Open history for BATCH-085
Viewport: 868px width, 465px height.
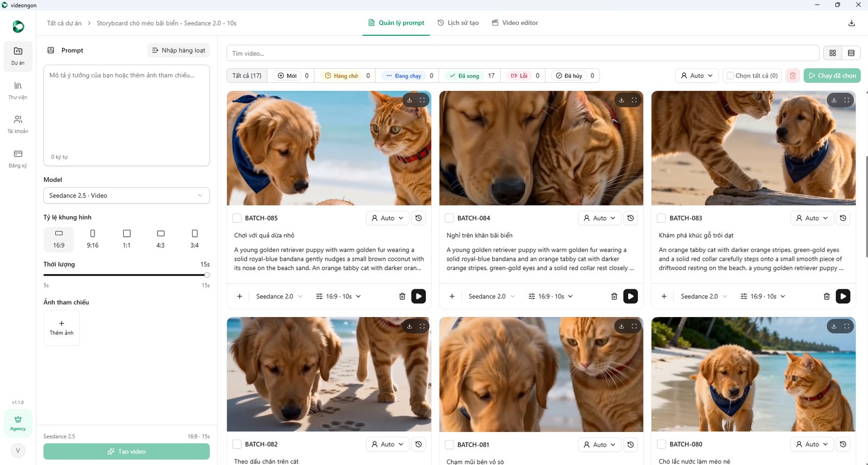tap(418, 218)
